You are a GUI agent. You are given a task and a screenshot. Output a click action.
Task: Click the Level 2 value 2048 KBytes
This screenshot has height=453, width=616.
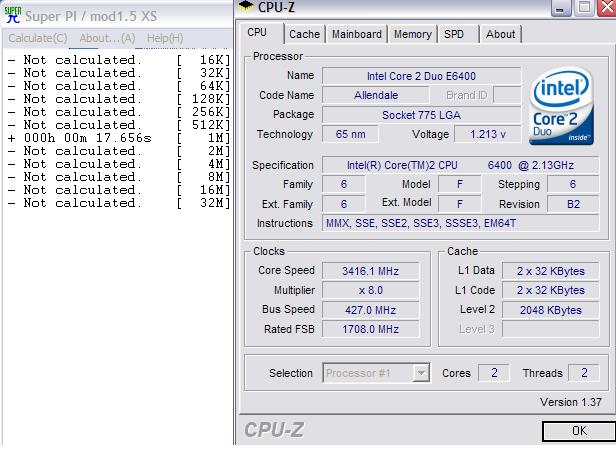click(550, 310)
